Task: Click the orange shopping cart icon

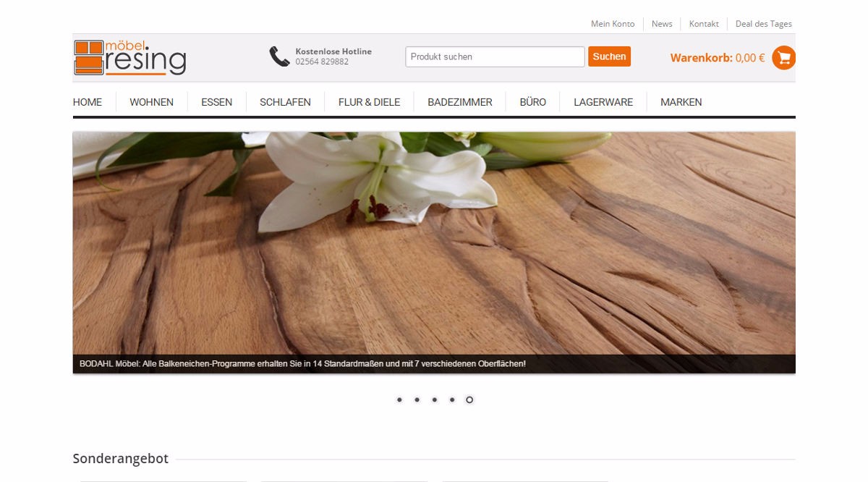Action: point(783,58)
